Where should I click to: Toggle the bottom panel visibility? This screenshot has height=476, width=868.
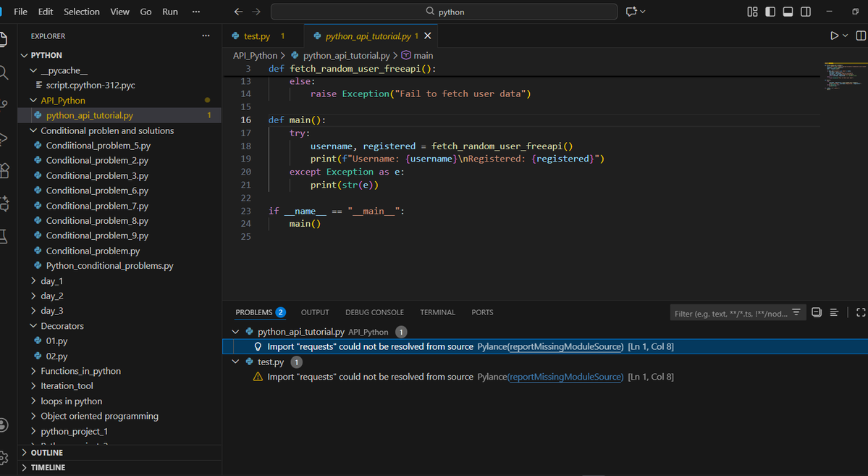tap(787, 12)
